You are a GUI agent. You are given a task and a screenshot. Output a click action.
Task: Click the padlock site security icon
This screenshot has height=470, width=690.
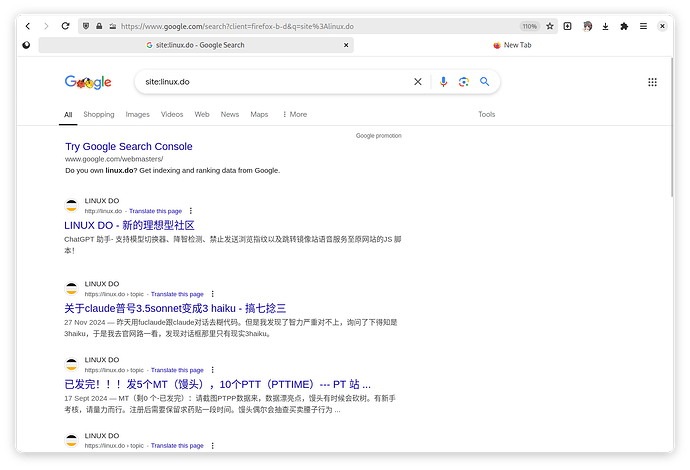click(x=99, y=26)
